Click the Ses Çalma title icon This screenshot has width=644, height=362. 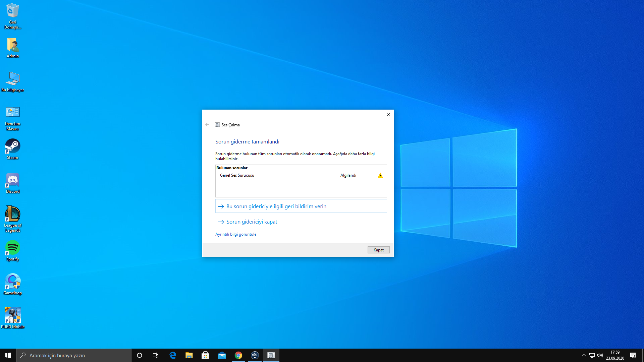coord(217,125)
